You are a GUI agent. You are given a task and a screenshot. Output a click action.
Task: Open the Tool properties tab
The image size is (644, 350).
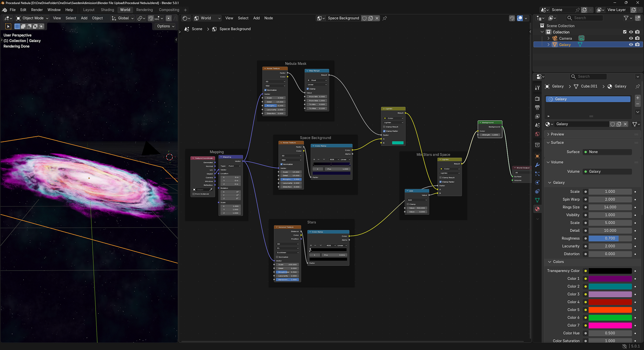point(537,87)
